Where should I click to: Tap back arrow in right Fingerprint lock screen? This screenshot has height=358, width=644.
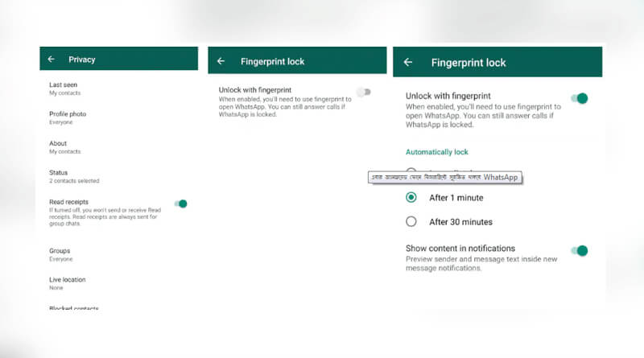(408, 63)
